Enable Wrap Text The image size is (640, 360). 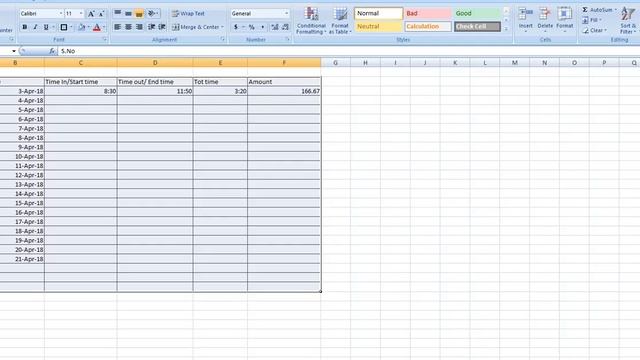[188, 13]
